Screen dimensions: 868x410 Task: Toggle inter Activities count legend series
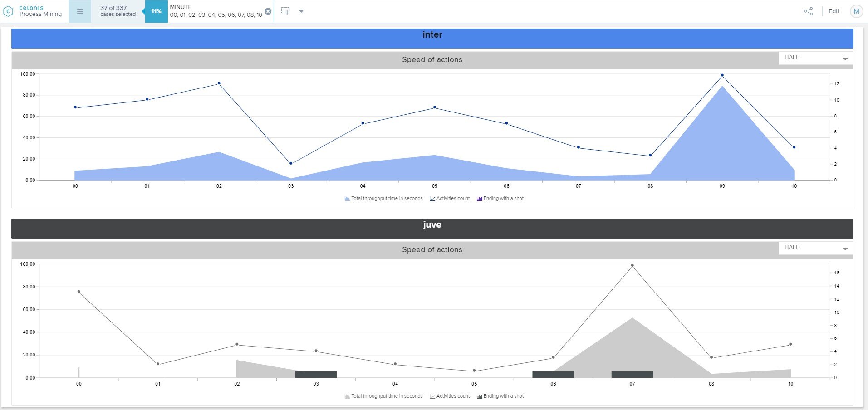pos(450,199)
